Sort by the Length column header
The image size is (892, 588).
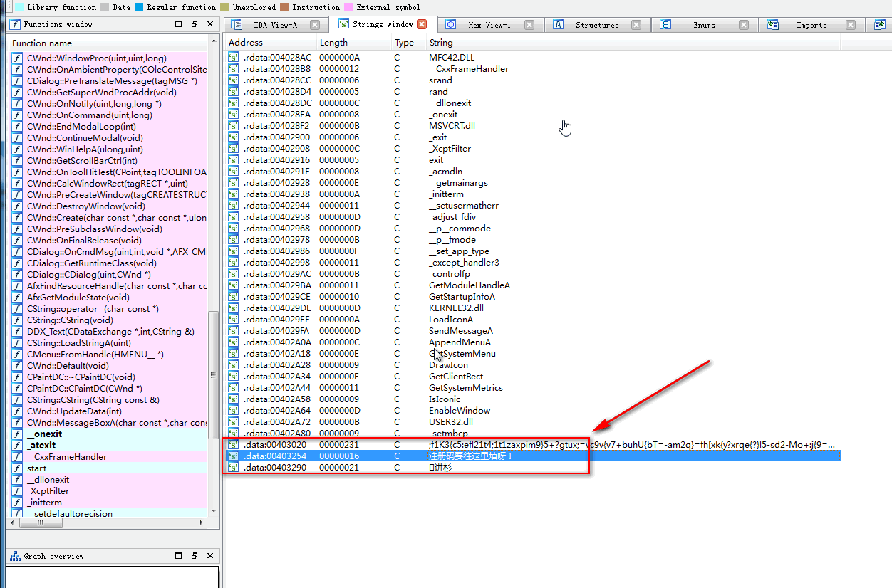click(353, 43)
